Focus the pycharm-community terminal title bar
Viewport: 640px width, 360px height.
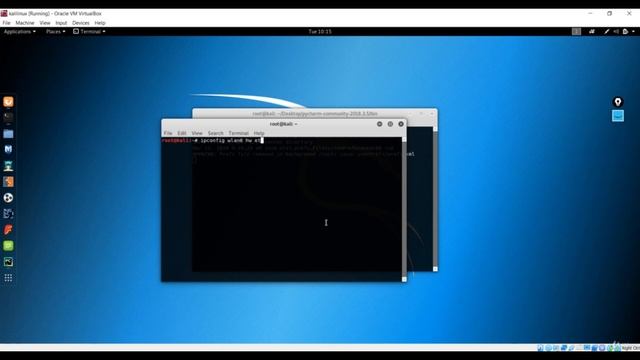point(315,113)
